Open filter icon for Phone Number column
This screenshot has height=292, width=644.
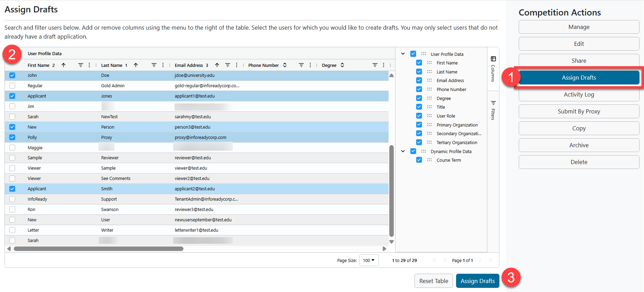301,65
